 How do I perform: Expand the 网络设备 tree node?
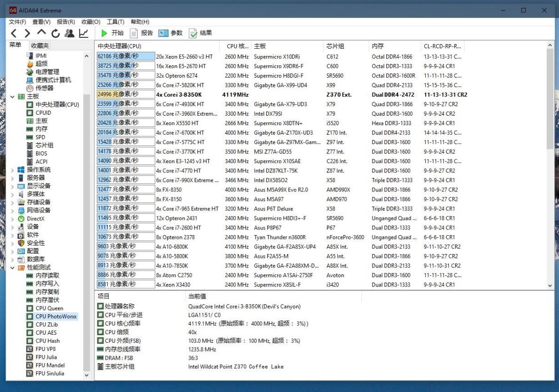point(12,210)
